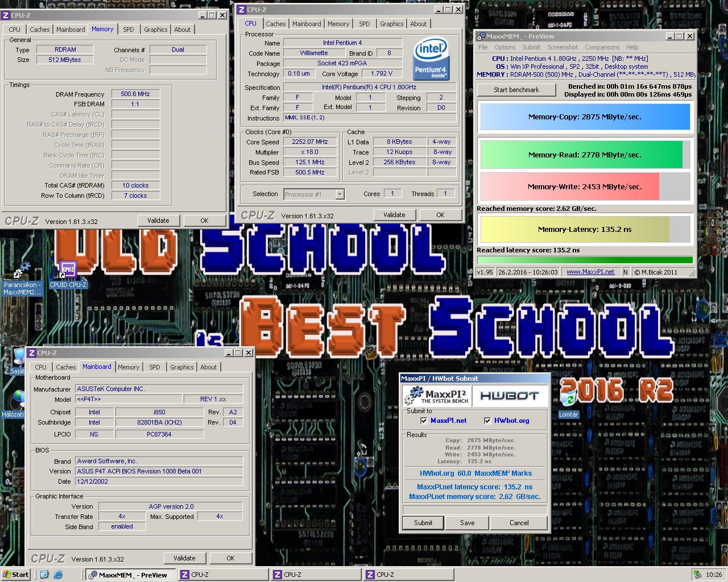Click the HWbot.org link in the submit dialog
The image size is (728, 582).
[x=512, y=421]
